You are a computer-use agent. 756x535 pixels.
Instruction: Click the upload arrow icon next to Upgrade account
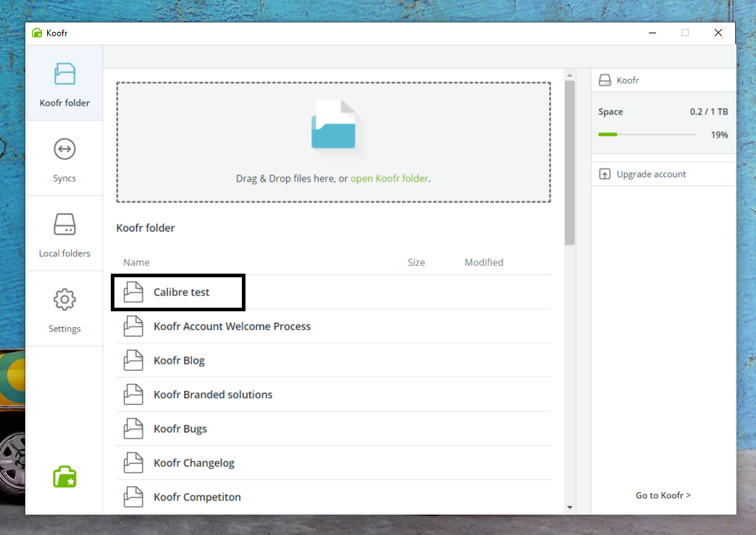click(x=605, y=174)
